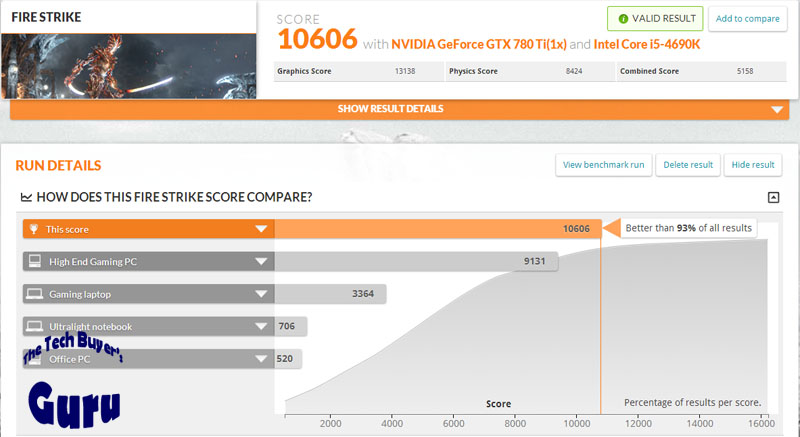Screen dimensions: 800x437
Task: Click the Score axis title on the chart
Action: coord(498,404)
